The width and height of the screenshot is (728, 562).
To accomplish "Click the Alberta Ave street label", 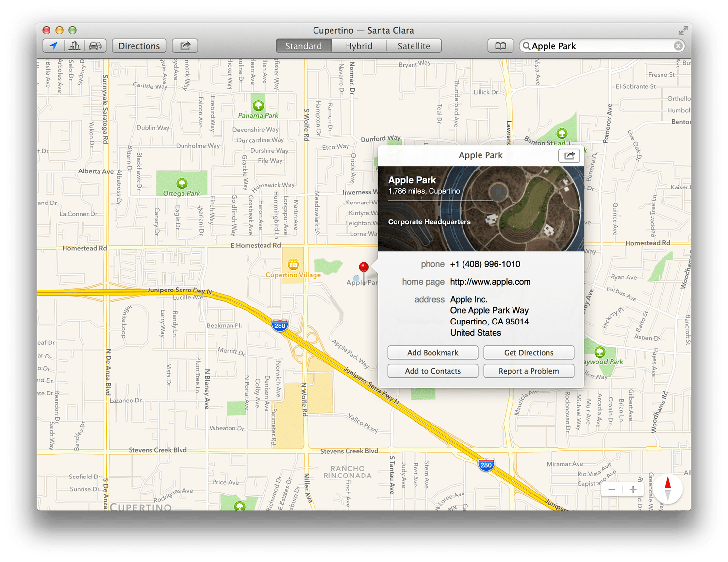I will click(96, 171).
